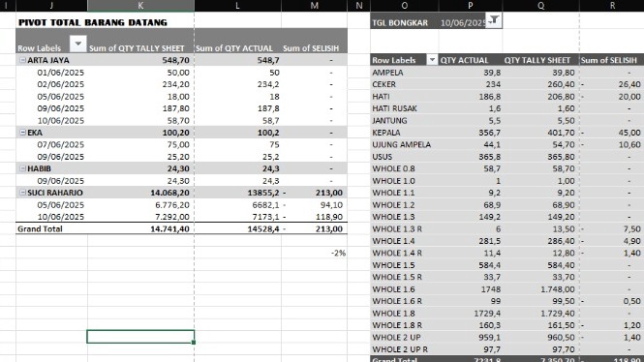Select the JANTUNG row label
The width and height of the screenshot is (644, 362).
pyautogui.click(x=389, y=120)
